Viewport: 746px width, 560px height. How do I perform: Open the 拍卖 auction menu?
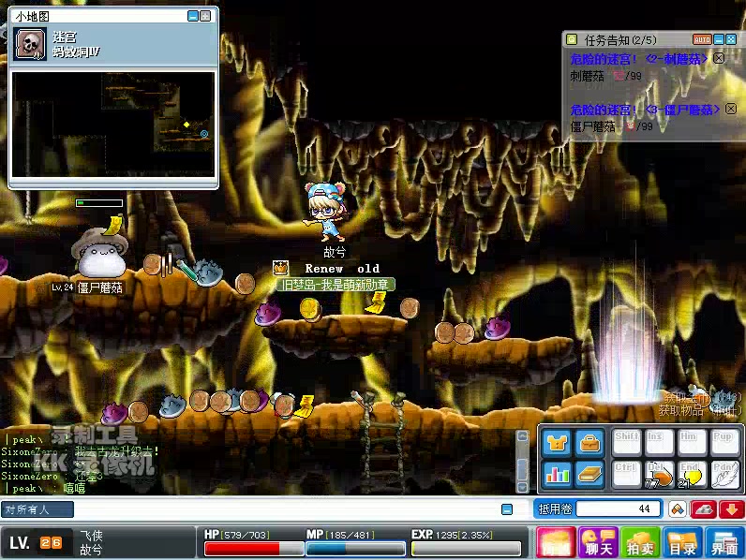[640, 542]
